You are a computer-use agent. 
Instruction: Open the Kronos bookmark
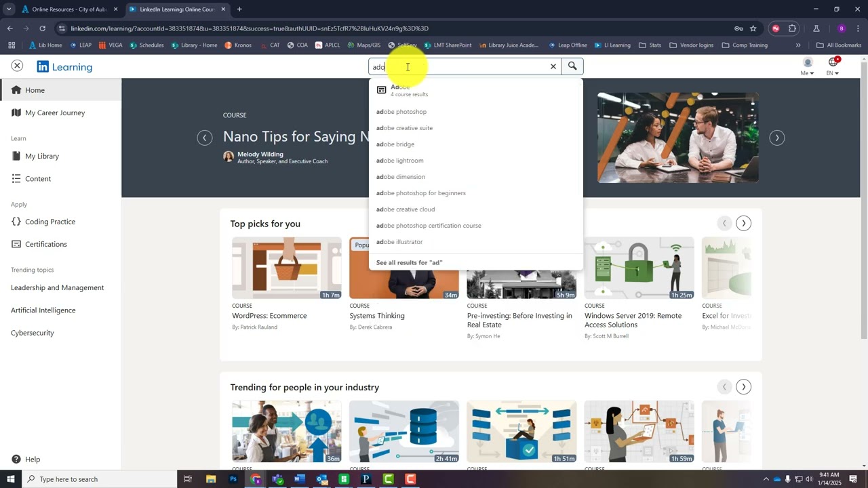[238, 45]
